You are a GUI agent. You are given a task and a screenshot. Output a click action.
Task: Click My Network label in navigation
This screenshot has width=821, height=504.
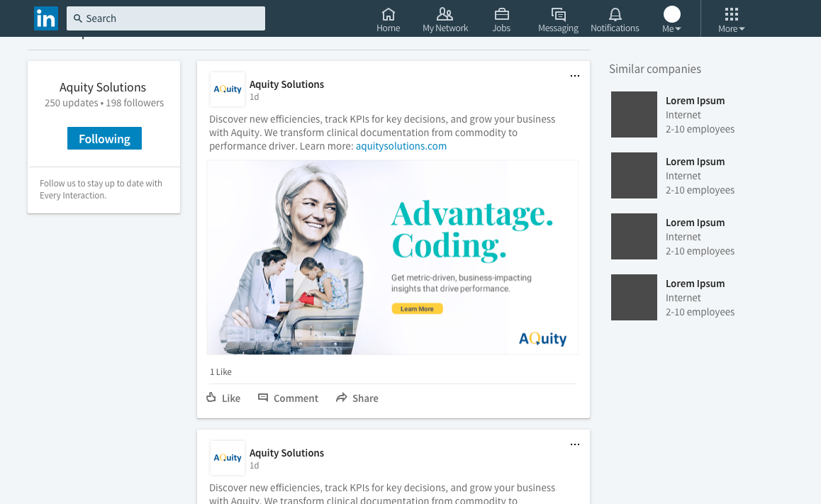pos(445,28)
